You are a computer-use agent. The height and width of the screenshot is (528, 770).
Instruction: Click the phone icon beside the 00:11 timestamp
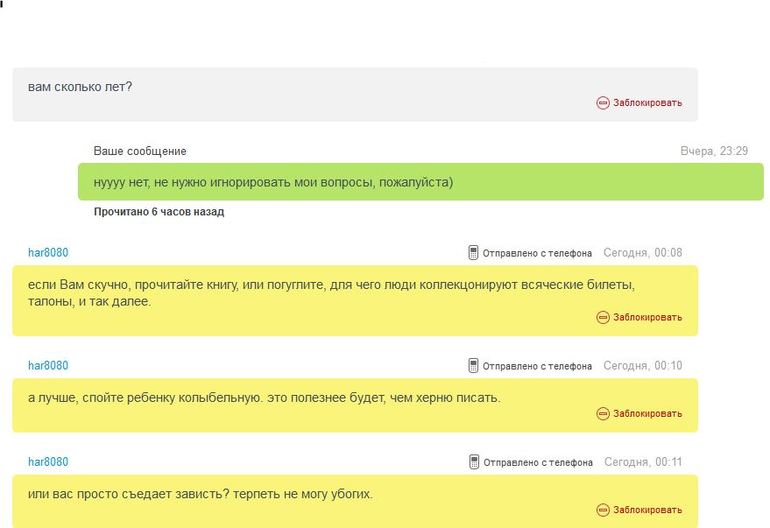[x=474, y=462]
